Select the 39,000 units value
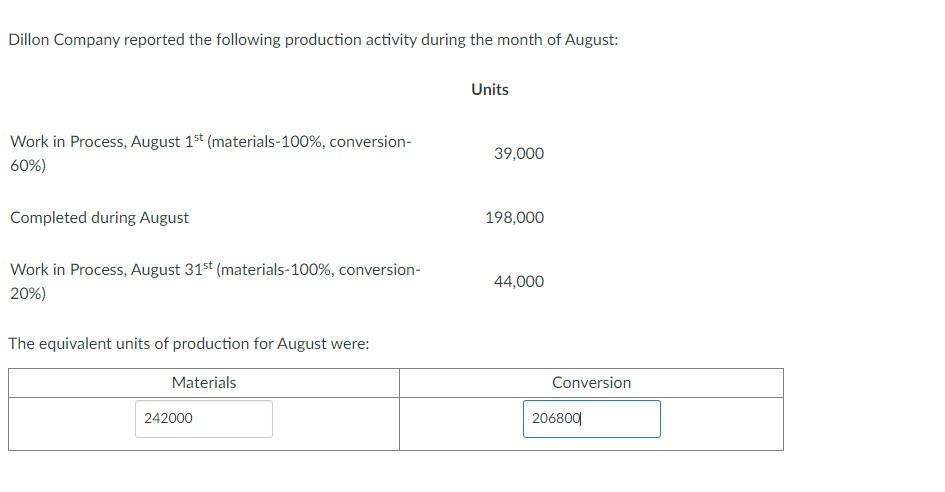Image resolution: width=945 pixels, height=492 pixels. click(x=519, y=154)
